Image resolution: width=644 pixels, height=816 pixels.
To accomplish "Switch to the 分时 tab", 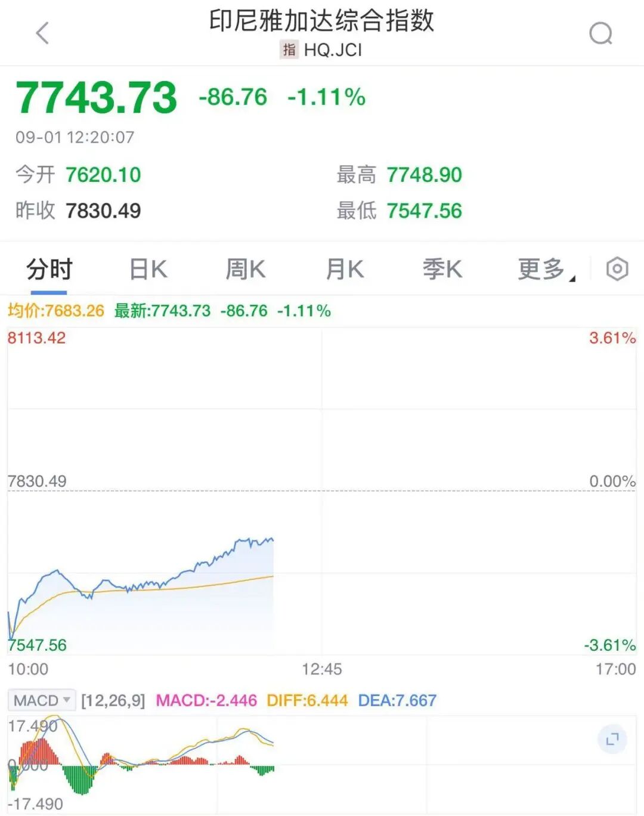I will tap(49, 270).
